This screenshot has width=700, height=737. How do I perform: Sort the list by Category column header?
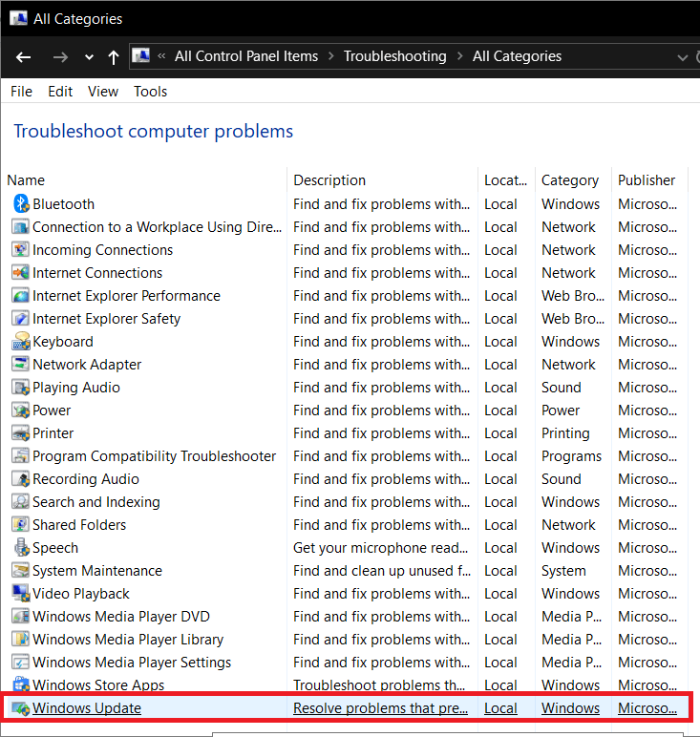pos(569,180)
